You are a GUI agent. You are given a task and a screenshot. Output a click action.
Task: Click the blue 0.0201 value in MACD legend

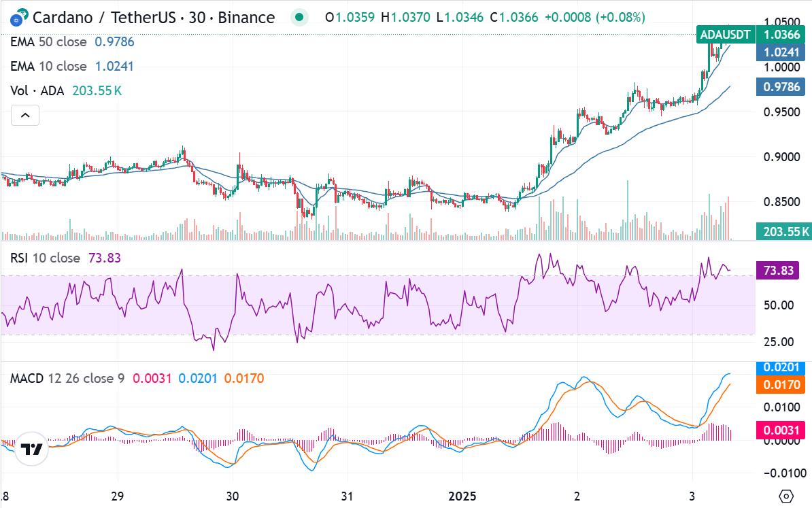click(198, 379)
